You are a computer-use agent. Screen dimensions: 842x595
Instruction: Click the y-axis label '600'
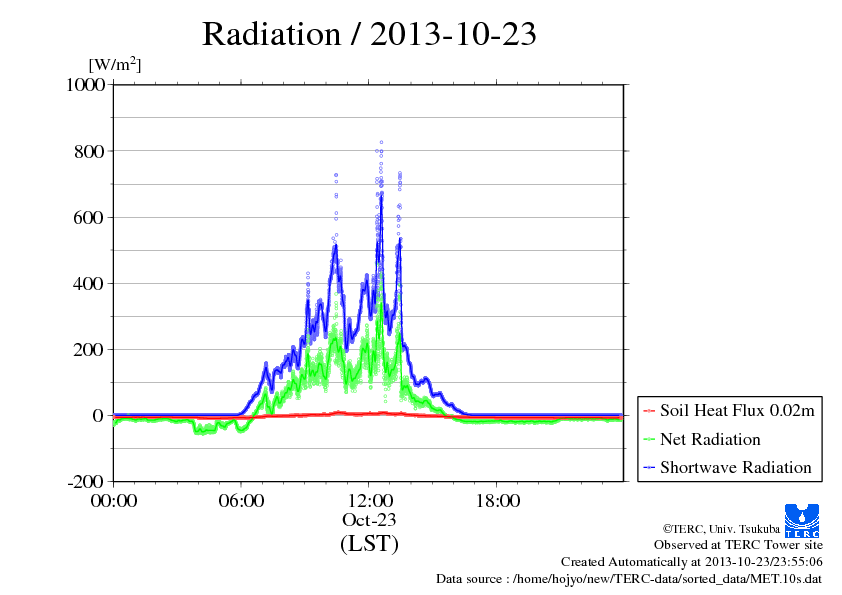click(x=89, y=217)
